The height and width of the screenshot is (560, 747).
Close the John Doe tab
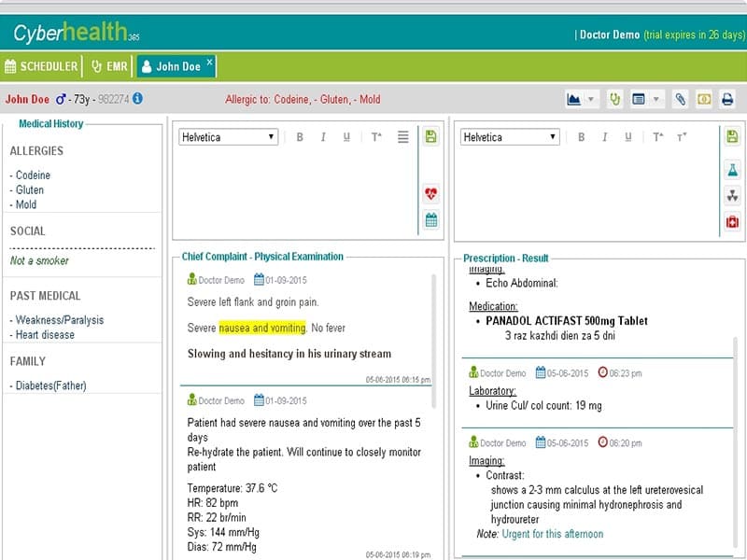209,62
